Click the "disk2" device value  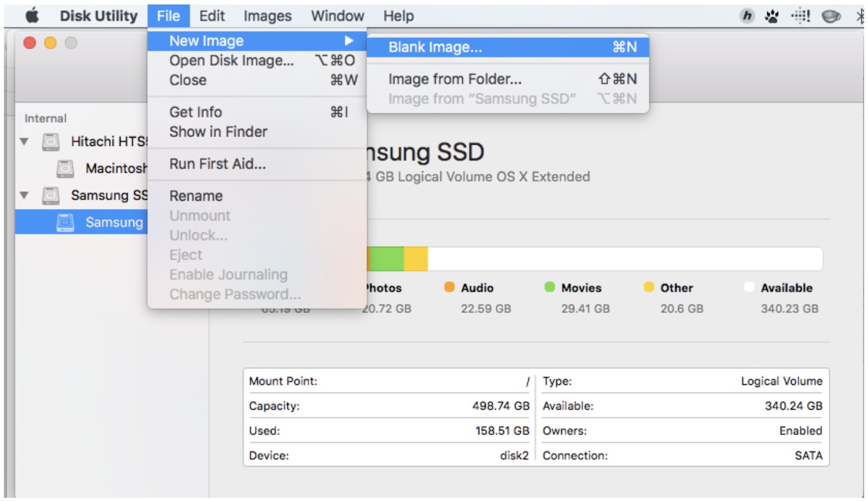(514, 456)
